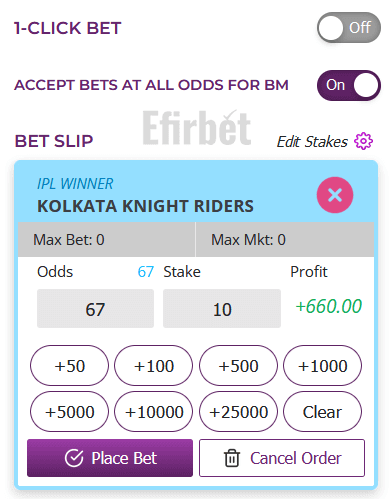The width and height of the screenshot is (391, 499).
Task: Add +100 to the stake
Action: point(153,366)
